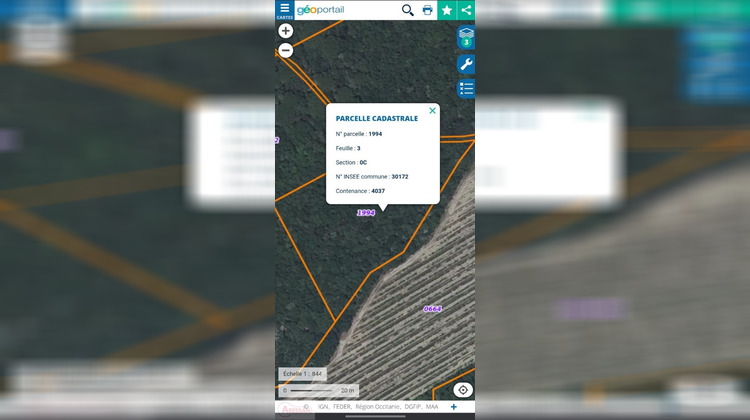750x420 pixels.
Task: Open favorites with the star icon
Action: click(x=447, y=10)
